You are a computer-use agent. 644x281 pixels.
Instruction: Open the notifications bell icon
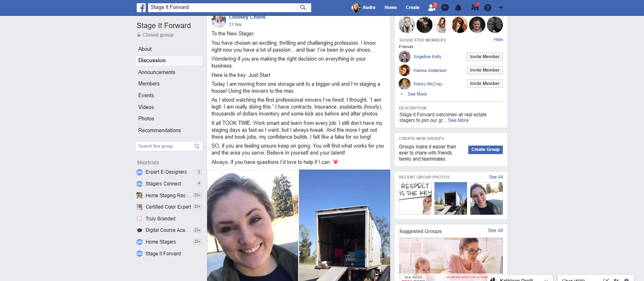click(x=458, y=8)
